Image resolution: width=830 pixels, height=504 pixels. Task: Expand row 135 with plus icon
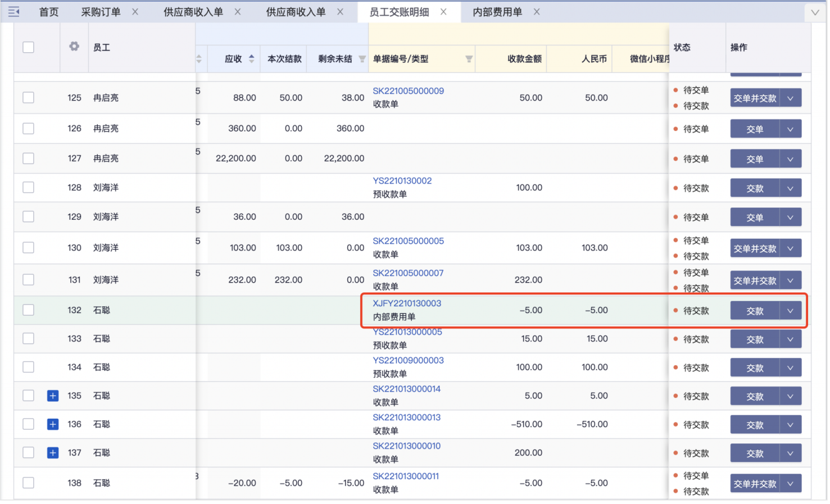(53, 396)
